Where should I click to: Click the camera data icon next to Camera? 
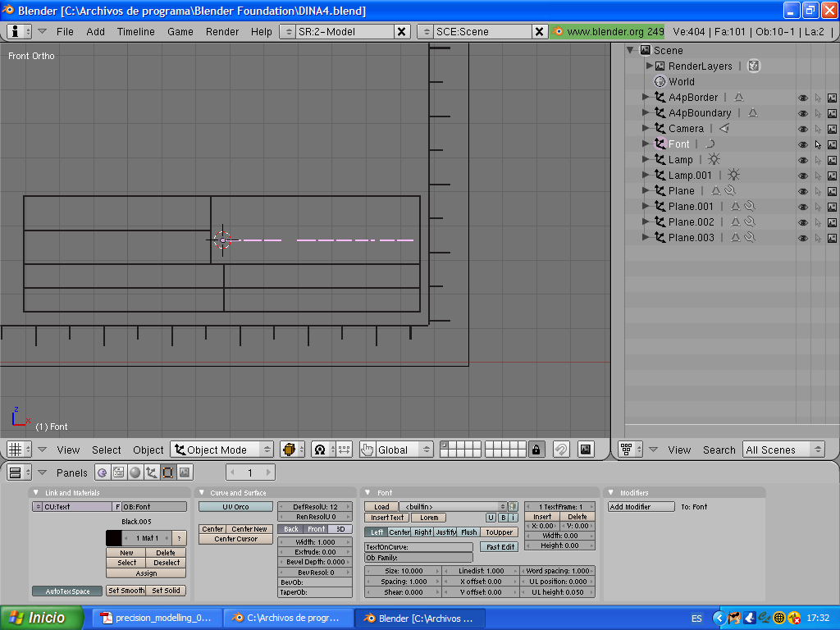tap(724, 129)
